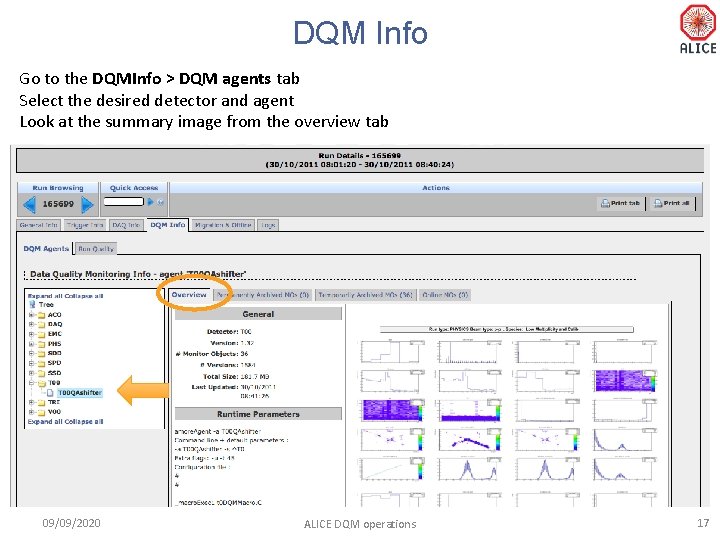Screen dimensions: 720x540
Task: Open the Migration & Offline tab
Action: (x=223, y=225)
